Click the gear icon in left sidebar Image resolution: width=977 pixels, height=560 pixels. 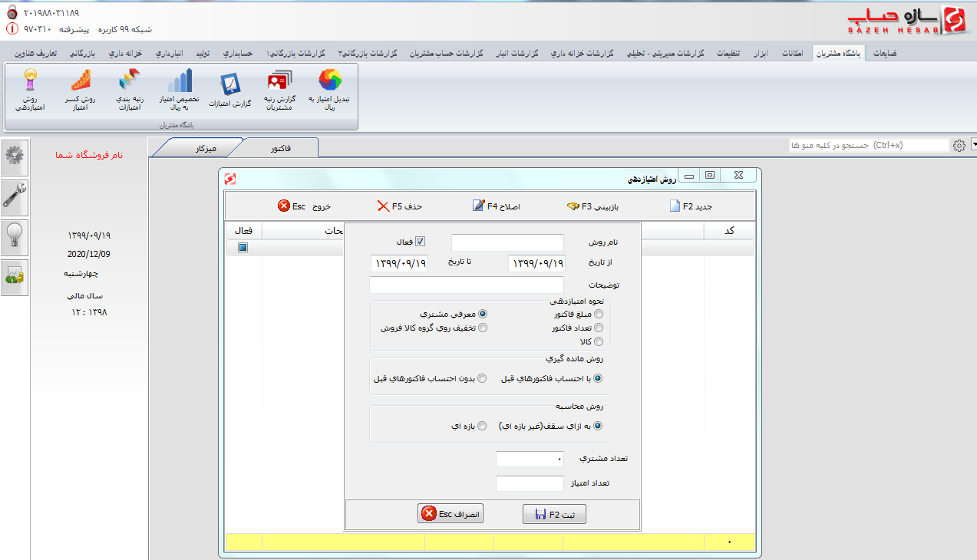[x=15, y=157]
